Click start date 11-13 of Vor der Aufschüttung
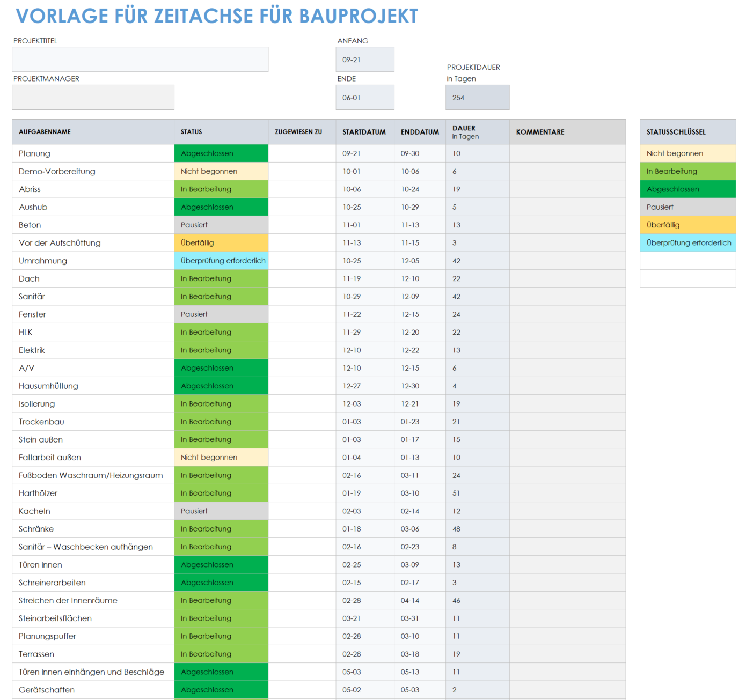This screenshot has width=746, height=700. pyautogui.click(x=365, y=243)
